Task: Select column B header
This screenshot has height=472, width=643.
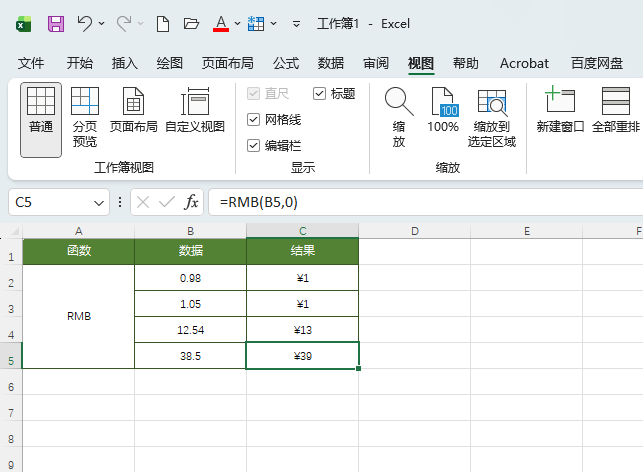Action: (191, 231)
